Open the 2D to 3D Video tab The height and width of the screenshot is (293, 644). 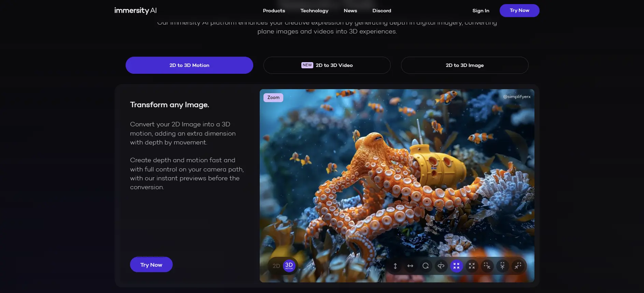click(x=327, y=65)
